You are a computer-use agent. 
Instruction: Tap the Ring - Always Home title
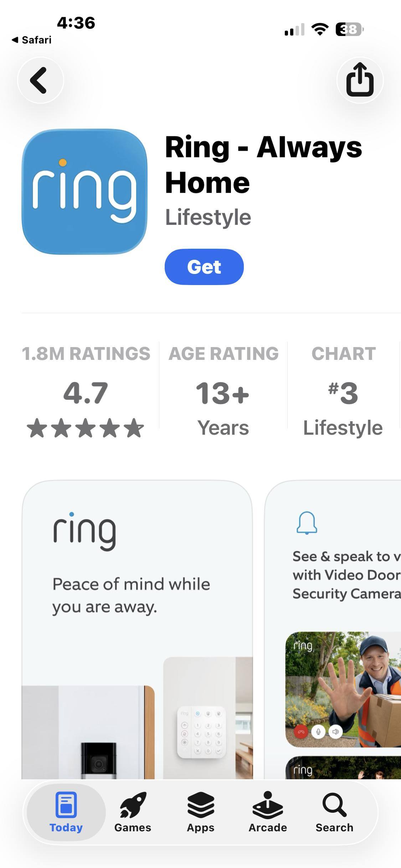point(263,165)
